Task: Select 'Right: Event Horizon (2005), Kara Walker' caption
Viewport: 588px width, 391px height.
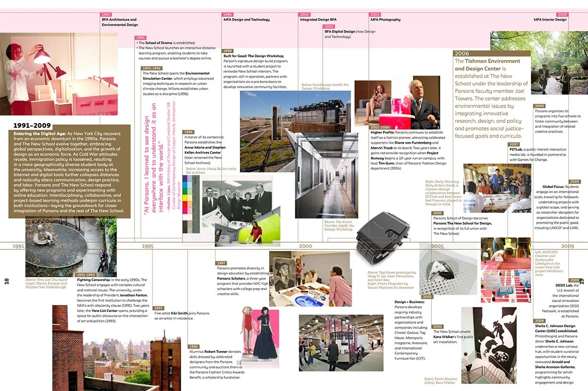Action: coord(441,381)
